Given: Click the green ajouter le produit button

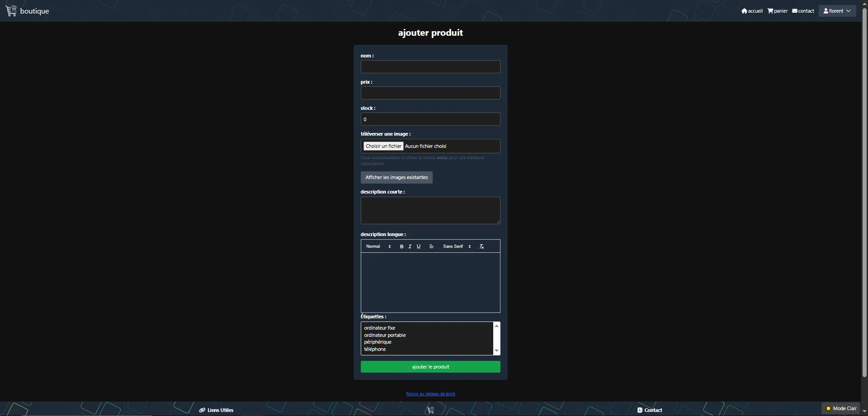Looking at the screenshot, I should 430,367.
